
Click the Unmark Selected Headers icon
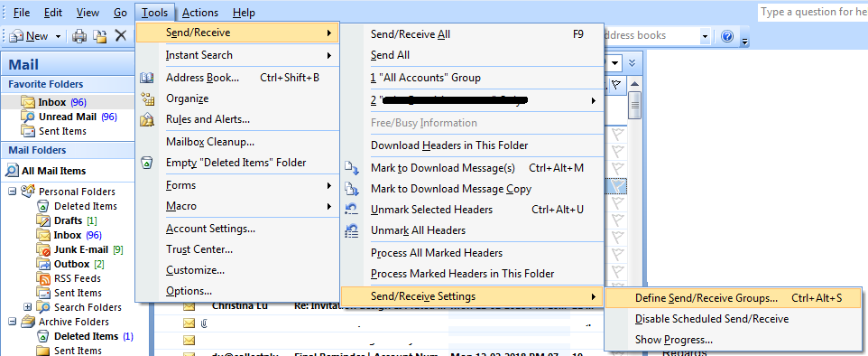(352, 209)
